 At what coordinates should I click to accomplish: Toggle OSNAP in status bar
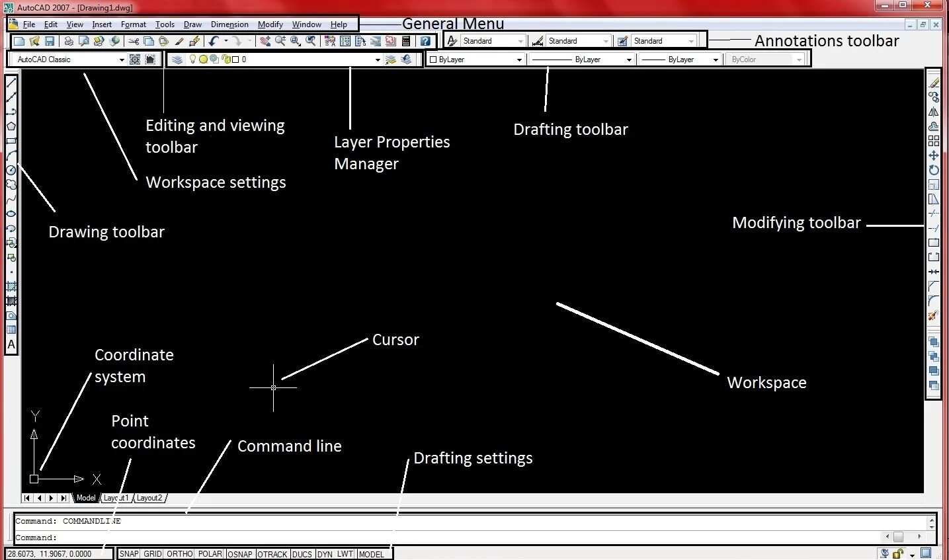[x=240, y=554]
